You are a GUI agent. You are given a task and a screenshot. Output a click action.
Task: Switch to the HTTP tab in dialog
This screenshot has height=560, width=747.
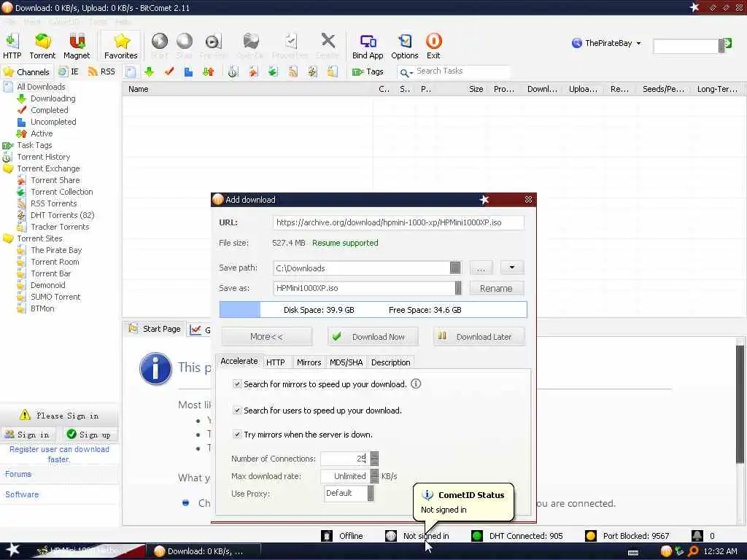(x=275, y=362)
